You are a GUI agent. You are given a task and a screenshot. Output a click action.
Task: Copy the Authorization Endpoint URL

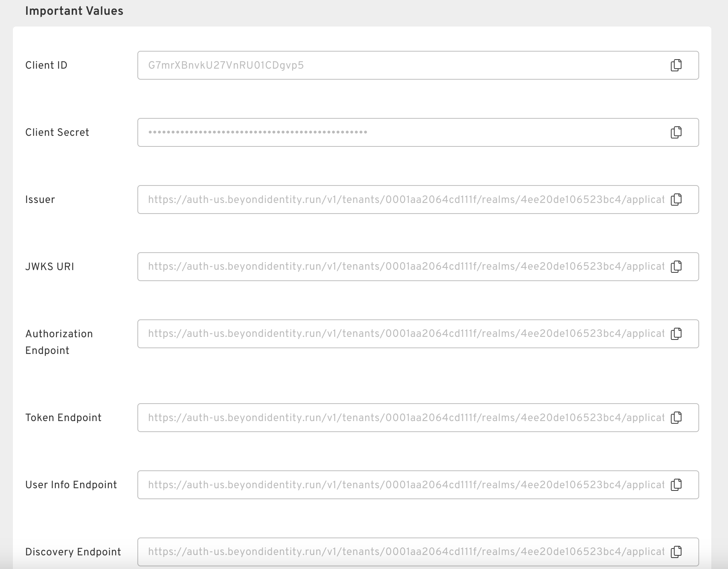coord(676,334)
